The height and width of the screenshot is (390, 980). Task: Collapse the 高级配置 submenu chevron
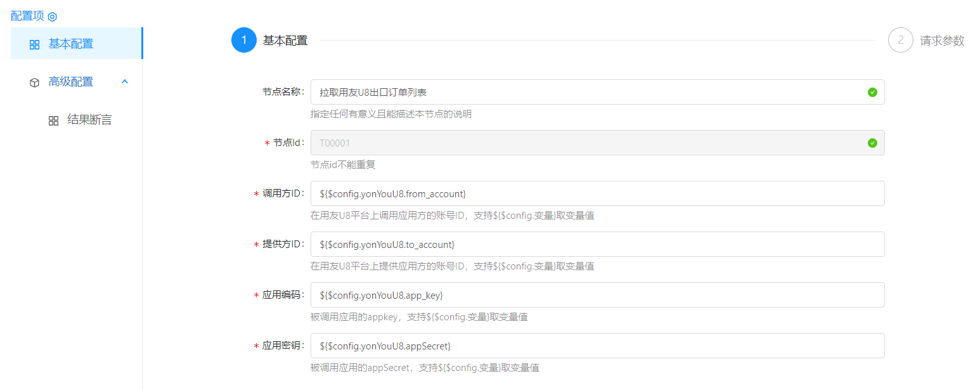pyautogui.click(x=125, y=82)
